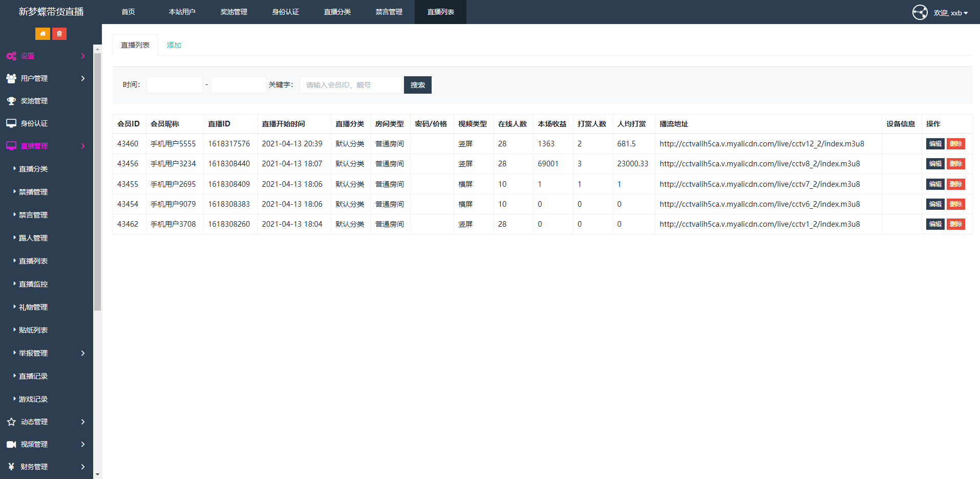Viewport: 980px width, 479px height.
Task: Click the 财务管理 currency icon
Action: coord(11,467)
